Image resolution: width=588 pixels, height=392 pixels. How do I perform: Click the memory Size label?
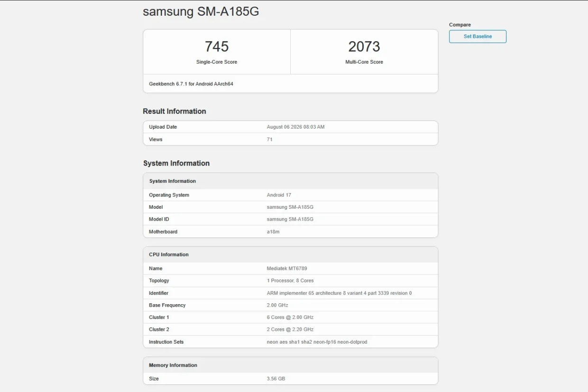154,379
